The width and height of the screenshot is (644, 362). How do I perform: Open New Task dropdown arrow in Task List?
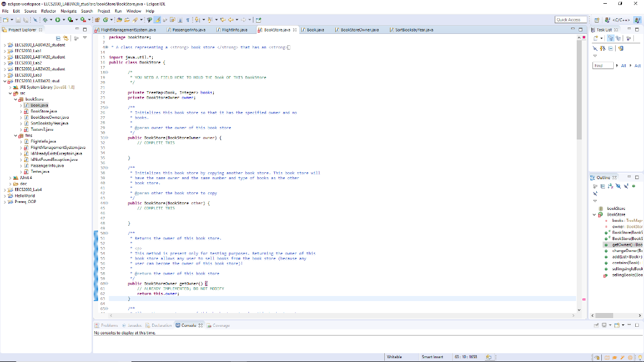[x=602, y=38]
